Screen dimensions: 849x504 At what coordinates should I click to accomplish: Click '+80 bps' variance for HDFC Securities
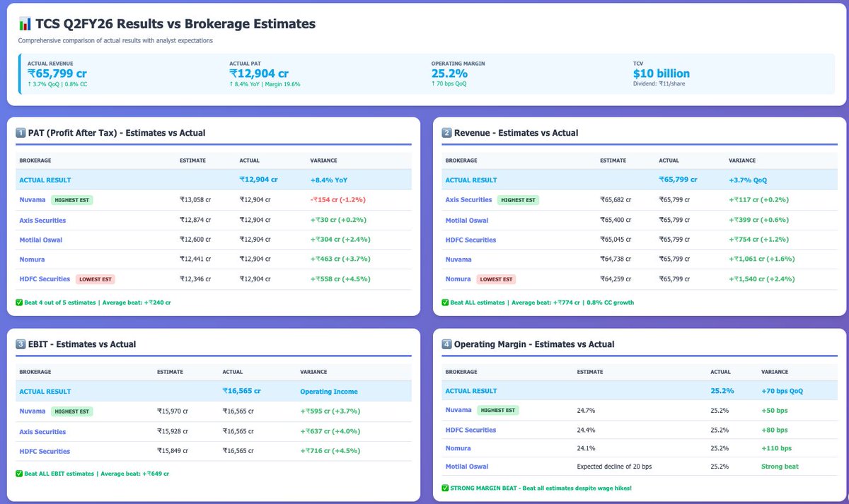click(775, 430)
